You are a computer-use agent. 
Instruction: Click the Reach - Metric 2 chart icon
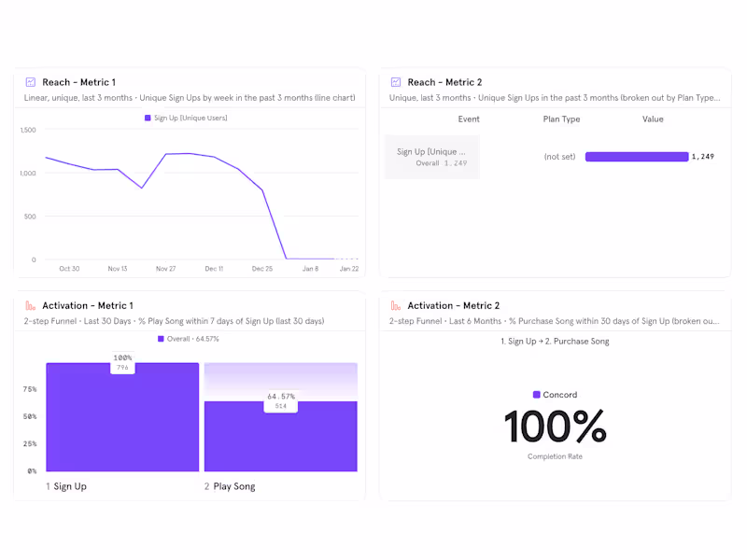pos(396,82)
